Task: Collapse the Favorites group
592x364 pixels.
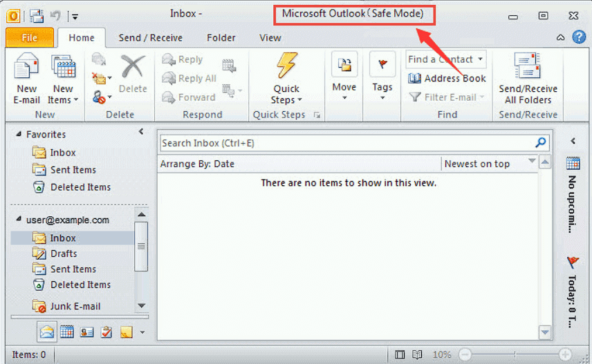Action: [x=18, y=134]
